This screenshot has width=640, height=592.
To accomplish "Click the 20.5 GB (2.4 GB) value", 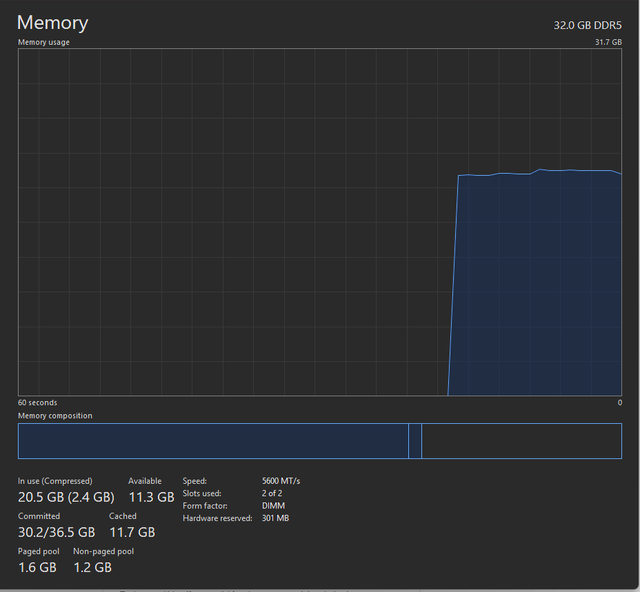I will [x=66, y=497].
